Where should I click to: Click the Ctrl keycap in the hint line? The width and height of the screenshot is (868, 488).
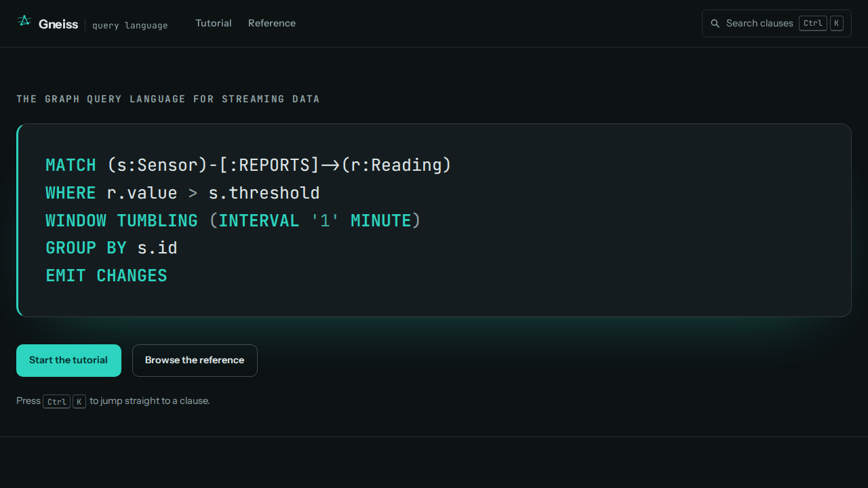point(57,401)
